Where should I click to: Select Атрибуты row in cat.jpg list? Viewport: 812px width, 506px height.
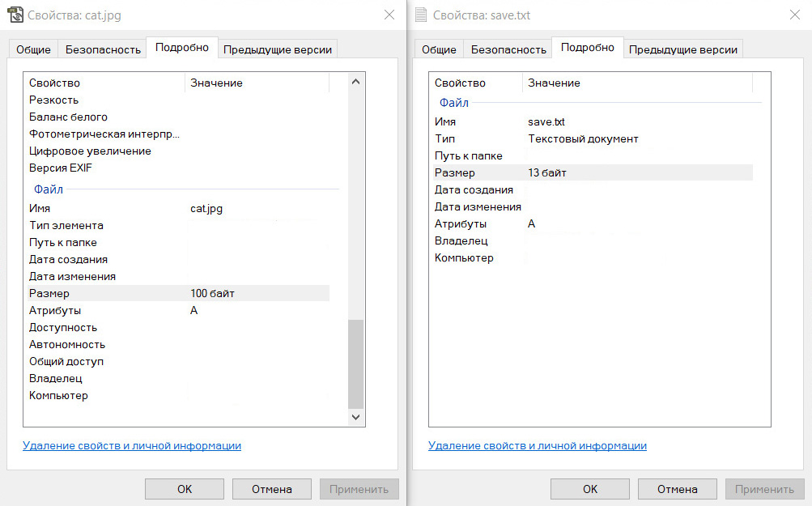pyautogui.click(x=176, y=310)
